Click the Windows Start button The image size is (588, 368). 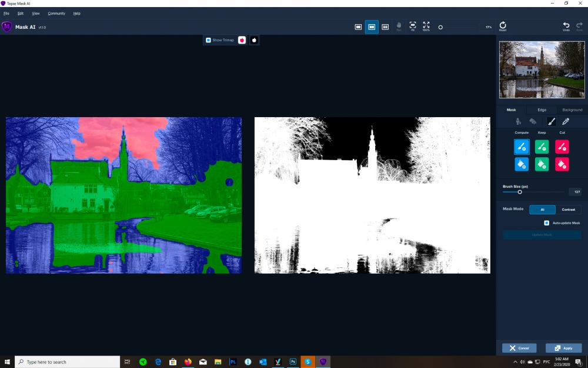[x=7, y=362]
